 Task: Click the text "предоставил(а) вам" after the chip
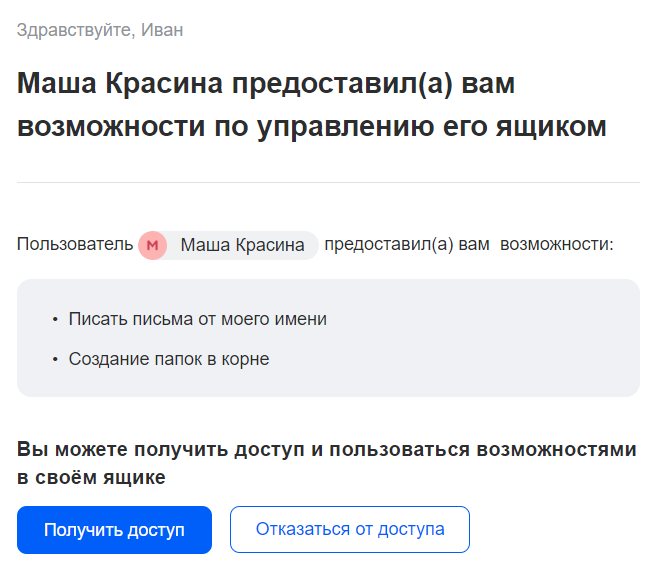406,245
